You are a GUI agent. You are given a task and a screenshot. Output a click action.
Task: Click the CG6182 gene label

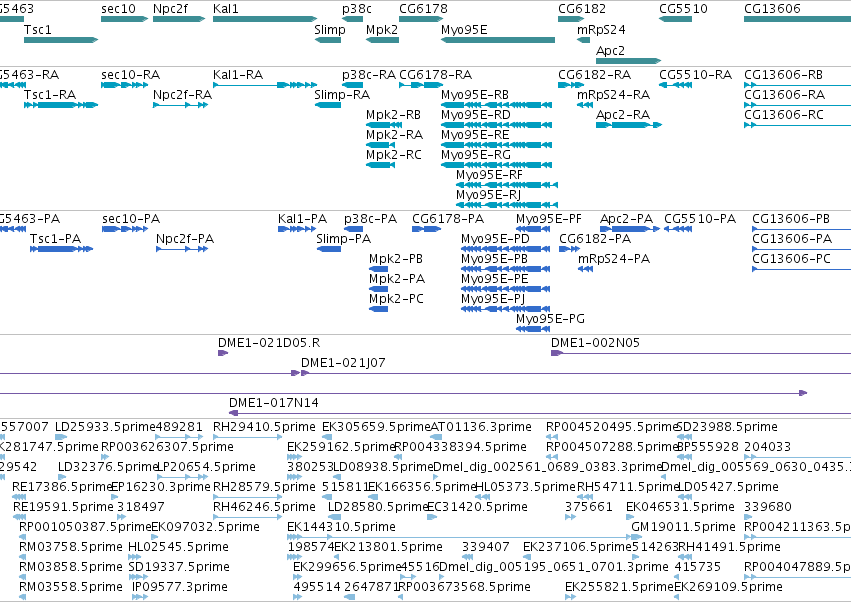pyautogui.click(x=582, y=9)
